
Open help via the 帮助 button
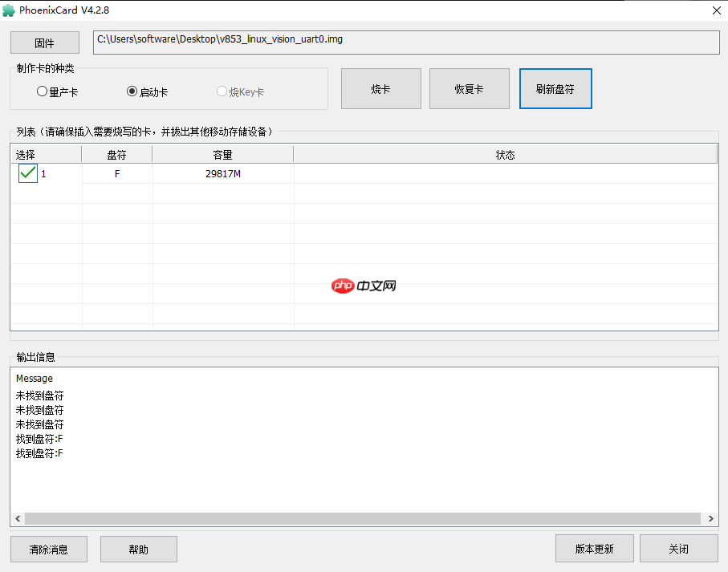[138, 549]
